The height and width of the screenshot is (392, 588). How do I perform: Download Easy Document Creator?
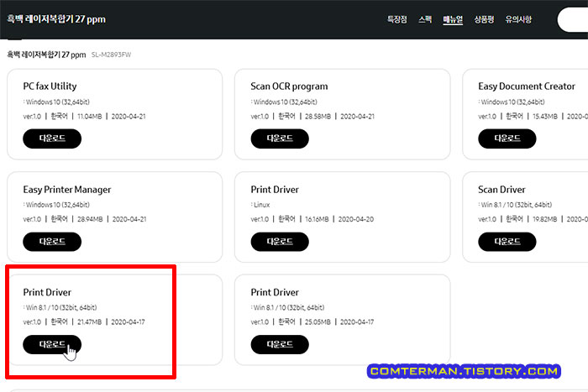507,139
